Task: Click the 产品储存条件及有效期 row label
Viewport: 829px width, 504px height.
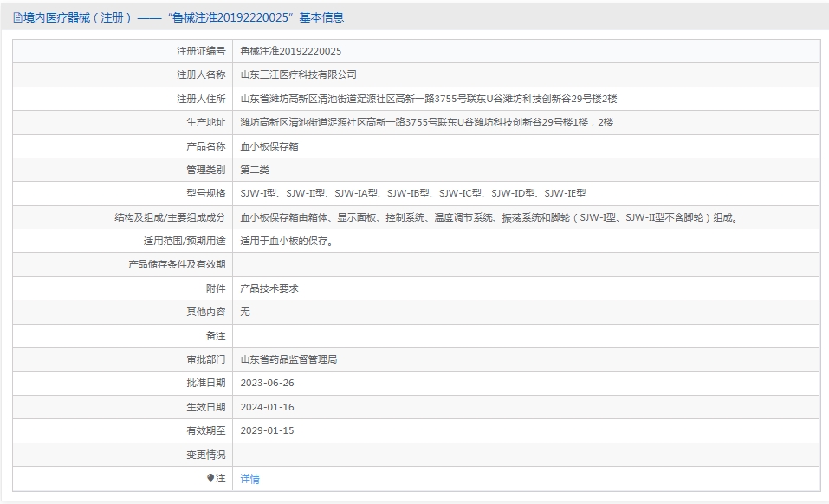Action: (x=177, y=265)
